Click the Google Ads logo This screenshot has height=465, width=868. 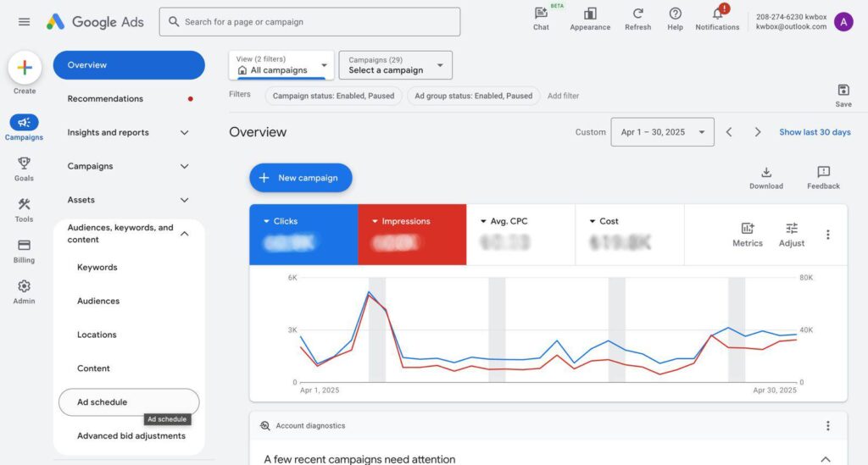tap(95, 22)
